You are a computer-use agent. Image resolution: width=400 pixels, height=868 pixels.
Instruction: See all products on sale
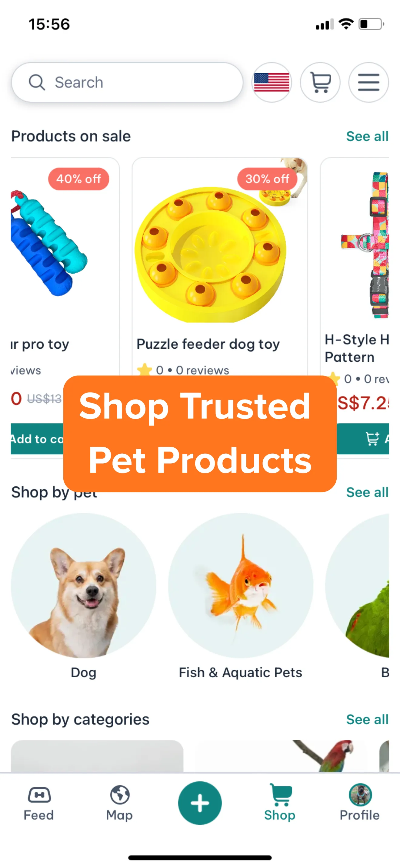[x=367, y=136]
